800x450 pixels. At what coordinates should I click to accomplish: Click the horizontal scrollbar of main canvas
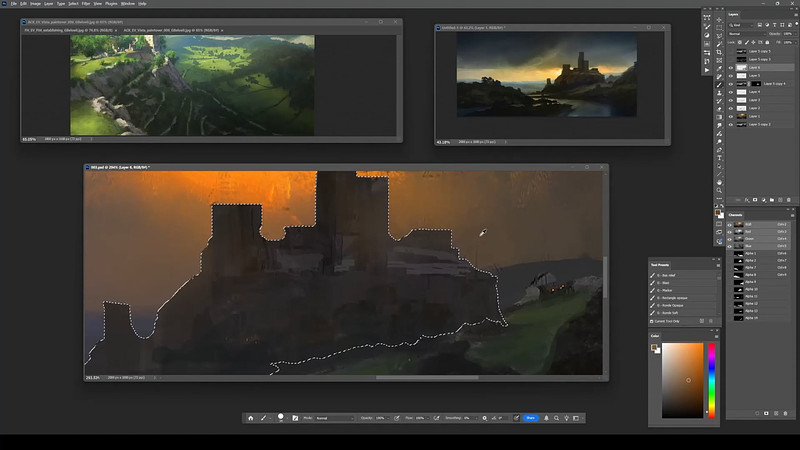pyautogui.click(x=427, y=378)
